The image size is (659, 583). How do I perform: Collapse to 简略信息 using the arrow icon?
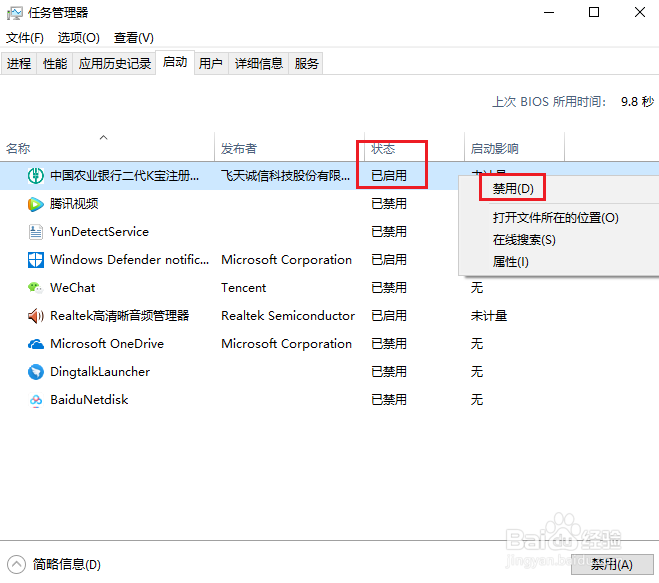point(16,565)
